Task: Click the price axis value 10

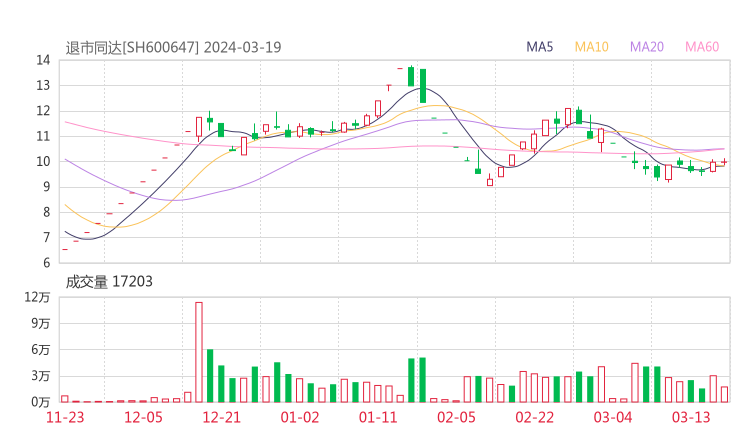Action: pyautogui.click(x=43, y=161)
